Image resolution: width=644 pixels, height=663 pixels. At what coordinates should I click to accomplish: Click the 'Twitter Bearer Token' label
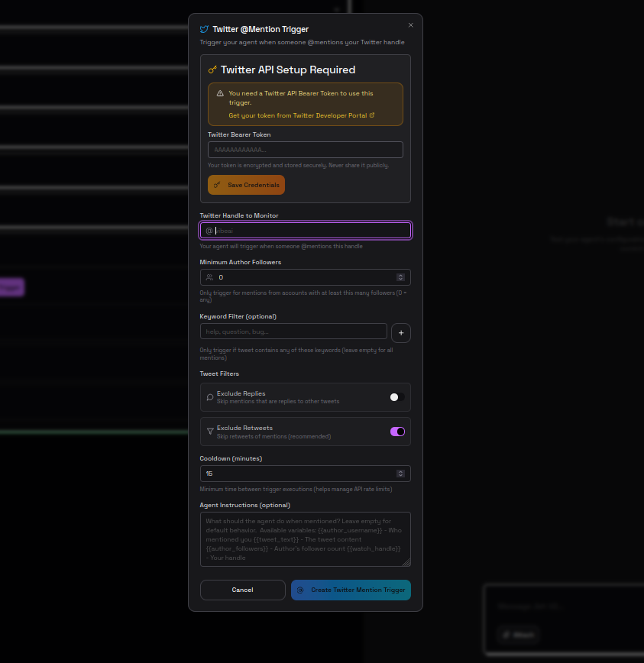(239, 134)
